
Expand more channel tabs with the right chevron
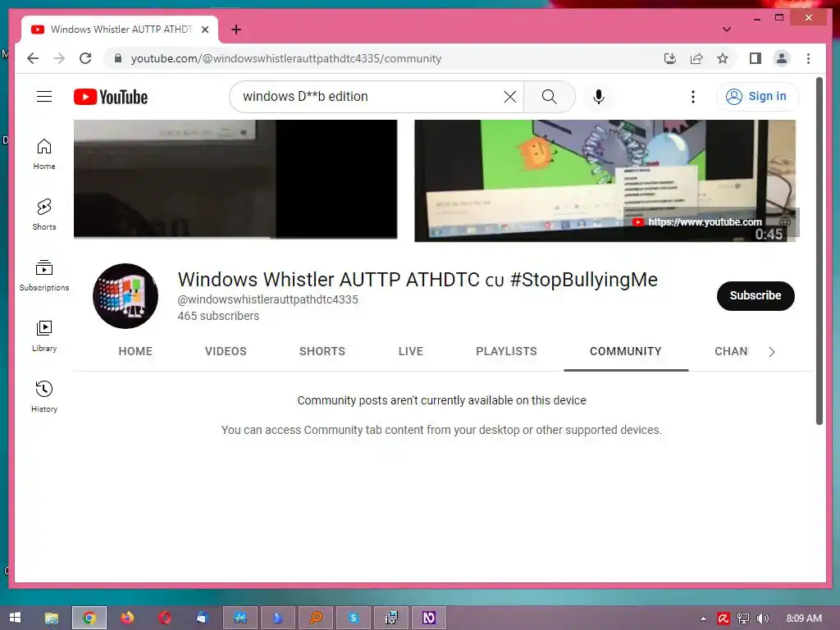pos(771,351)
